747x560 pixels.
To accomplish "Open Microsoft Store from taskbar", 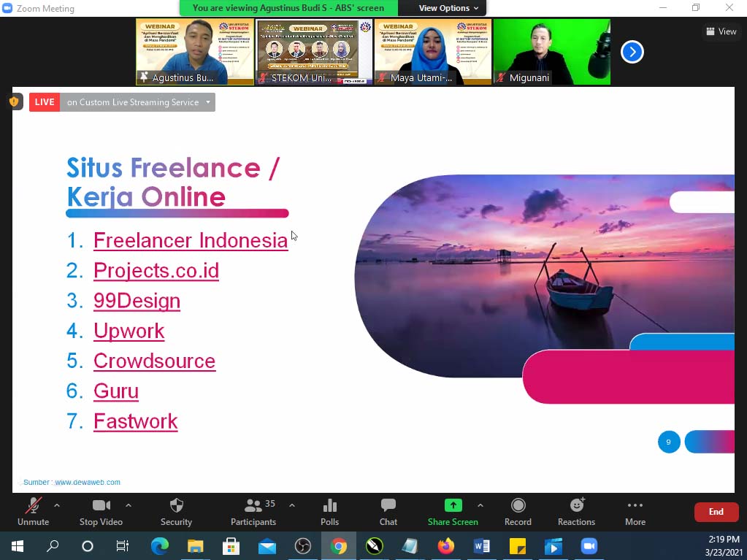I will pyautogui.click(x=231, y=545).
